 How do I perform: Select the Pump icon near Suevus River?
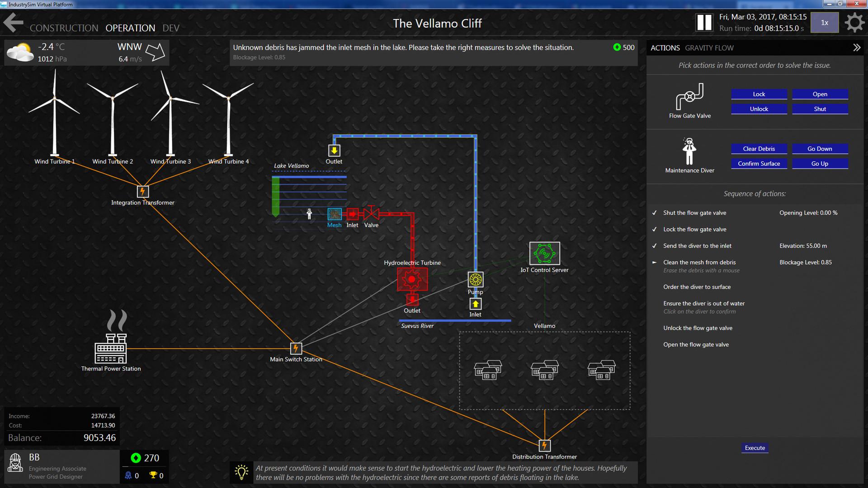click(x=475, y=279)
